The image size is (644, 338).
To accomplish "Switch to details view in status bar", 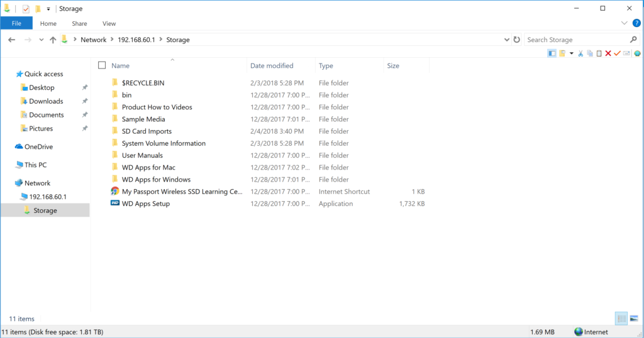I will [621, 319].
